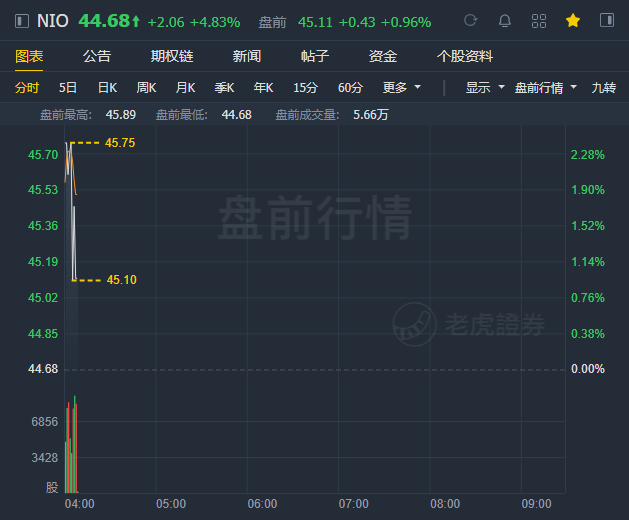Viewport: 629px width, 520px height.
Task: Click the 盘前最高 value 45.89
Action: [121, 115]
